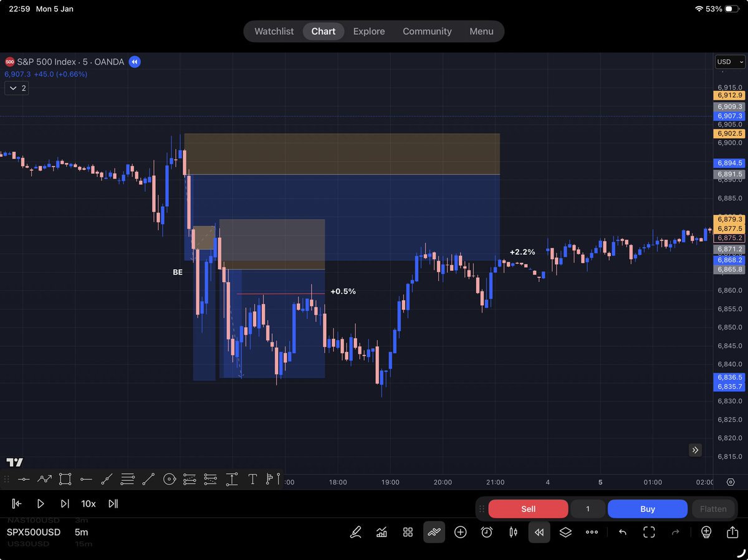Screen dimensions: 748x560
Task: Enter fullscreen with the bracket icon
Action: pos(649,532)
